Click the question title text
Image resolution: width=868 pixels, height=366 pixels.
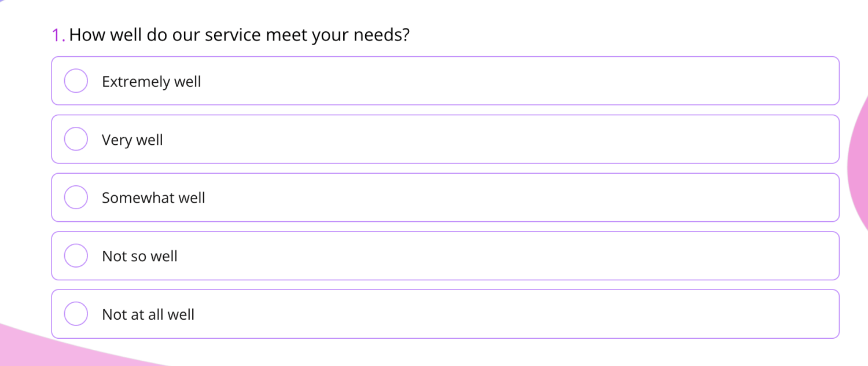(x=239, y=35)
